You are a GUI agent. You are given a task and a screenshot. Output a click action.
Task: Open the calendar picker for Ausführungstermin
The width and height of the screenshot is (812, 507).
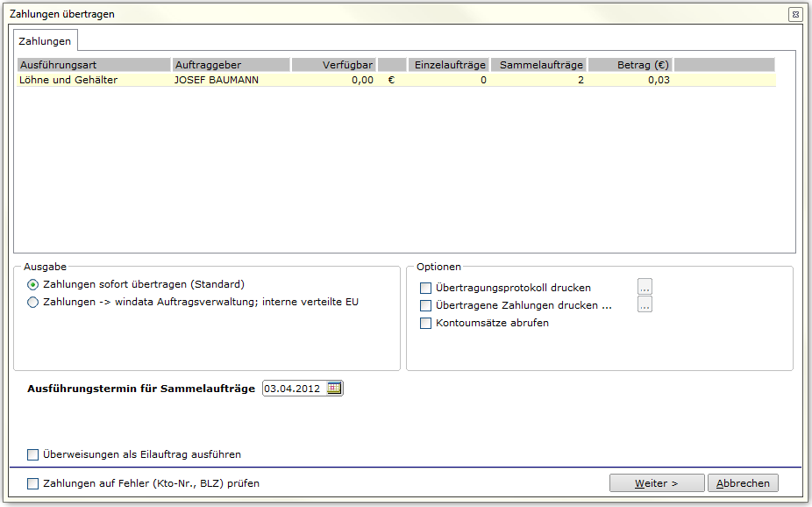[x=334, y=388]
